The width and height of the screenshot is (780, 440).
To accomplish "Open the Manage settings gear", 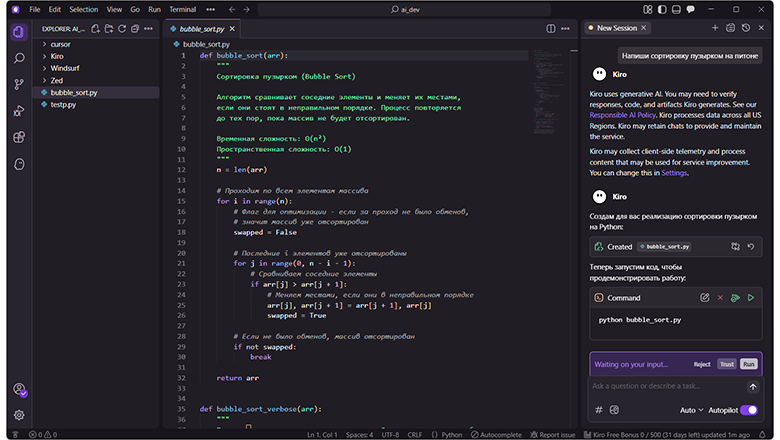I will tap(18, 414).
